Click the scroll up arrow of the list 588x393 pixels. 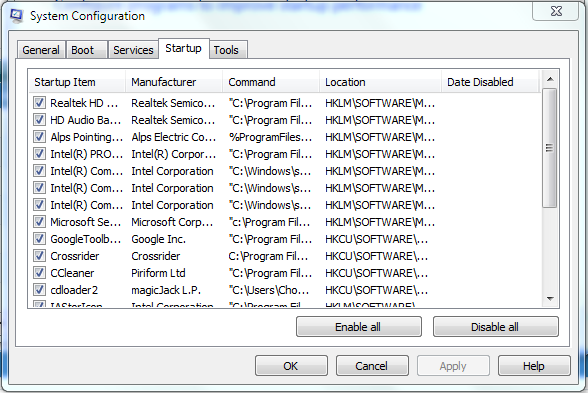coord(550,79)
